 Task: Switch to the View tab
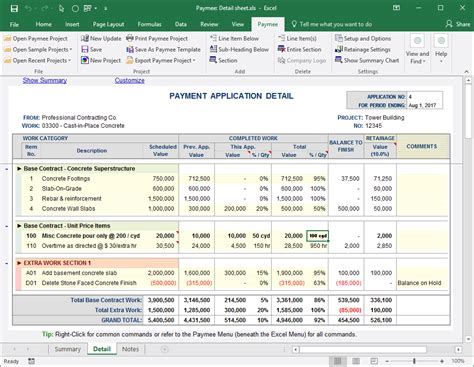tap(238, 24)
